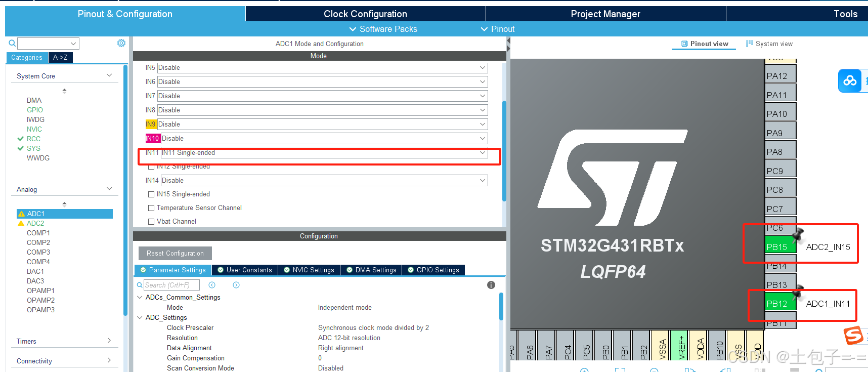This screenshot has height=372, width=868.
Task: Open the User Constants tab
Action: point(245,270)
